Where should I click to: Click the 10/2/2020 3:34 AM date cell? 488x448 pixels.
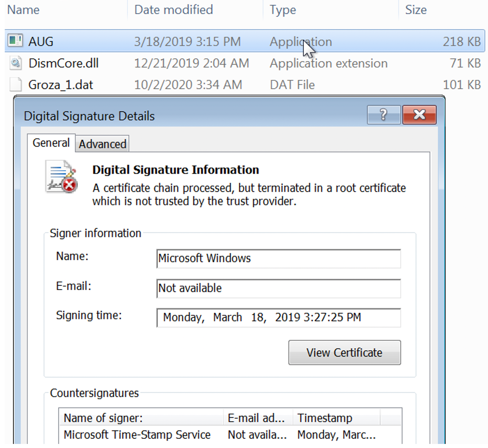pos(188,85)
